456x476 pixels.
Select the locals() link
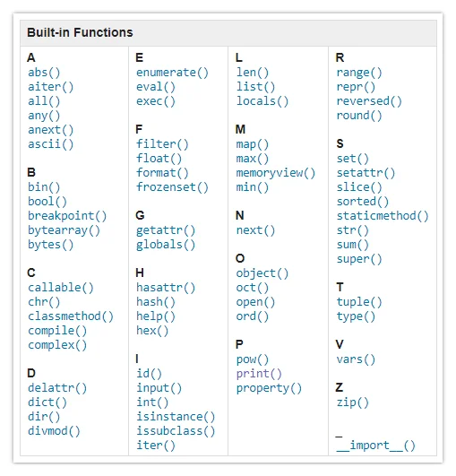click(262, 101)
